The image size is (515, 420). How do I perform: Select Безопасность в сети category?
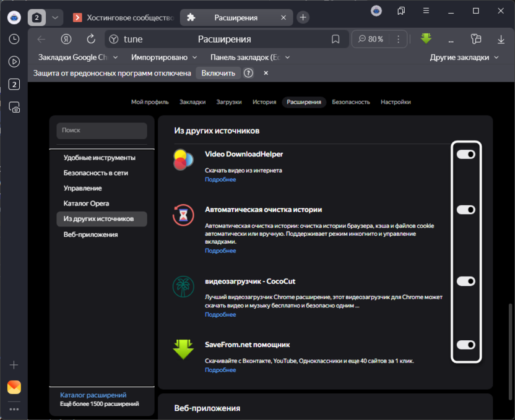(102, 173)
